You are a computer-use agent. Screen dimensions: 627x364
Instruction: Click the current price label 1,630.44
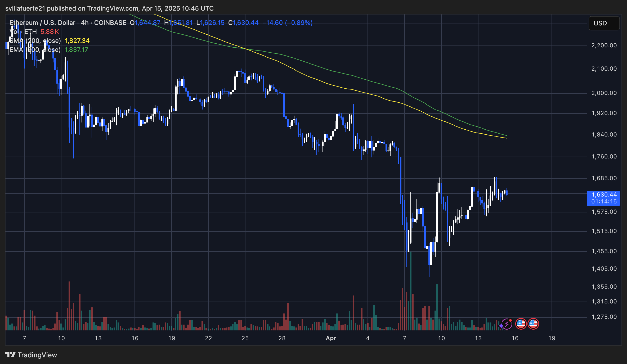(604, 195)
